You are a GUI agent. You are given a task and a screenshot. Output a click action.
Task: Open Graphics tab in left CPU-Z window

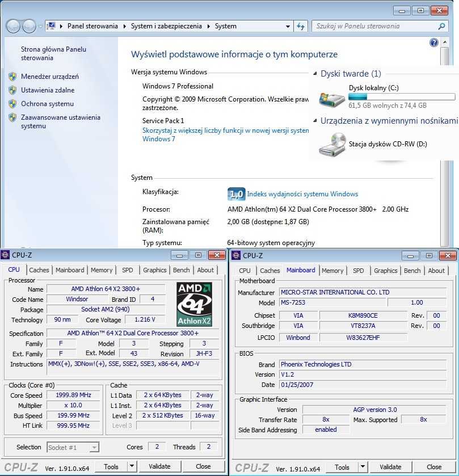(x=155, y=270)
